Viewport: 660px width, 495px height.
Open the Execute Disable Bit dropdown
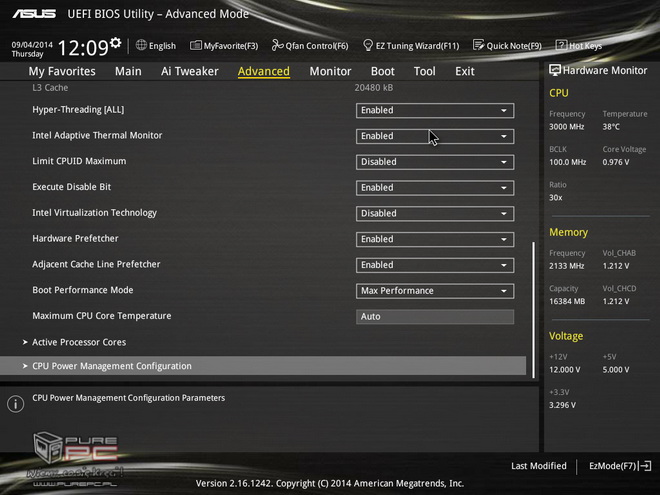435,188
